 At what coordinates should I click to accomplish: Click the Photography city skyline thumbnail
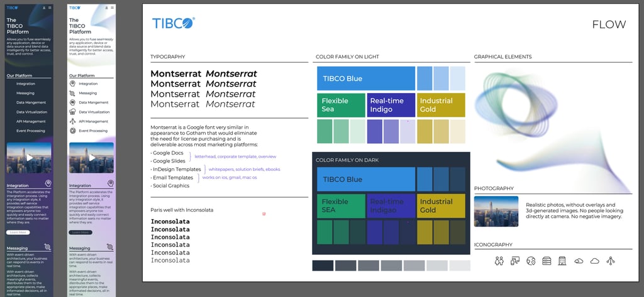[496, 211]
